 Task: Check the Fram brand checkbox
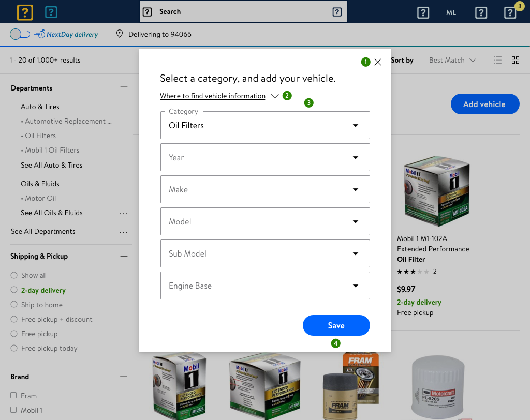coord(13,395)
